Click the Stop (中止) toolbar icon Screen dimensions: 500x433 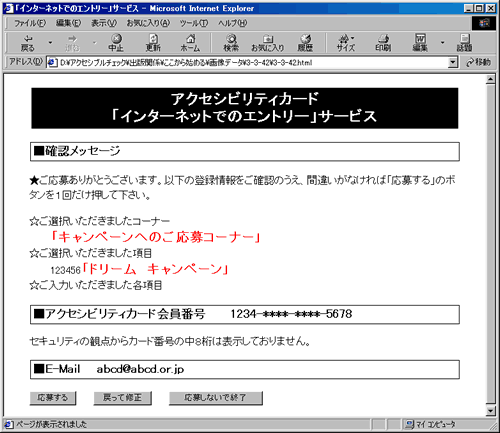116,43
